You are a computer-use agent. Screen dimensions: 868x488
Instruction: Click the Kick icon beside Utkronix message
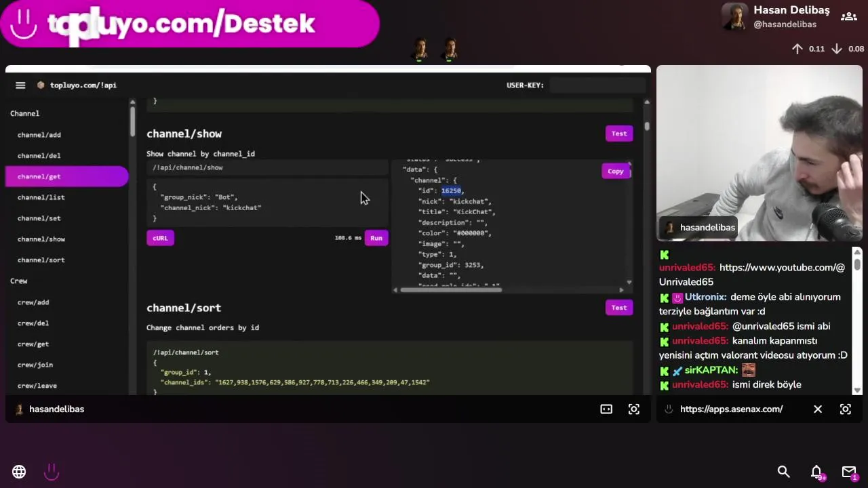click(664, 298)
